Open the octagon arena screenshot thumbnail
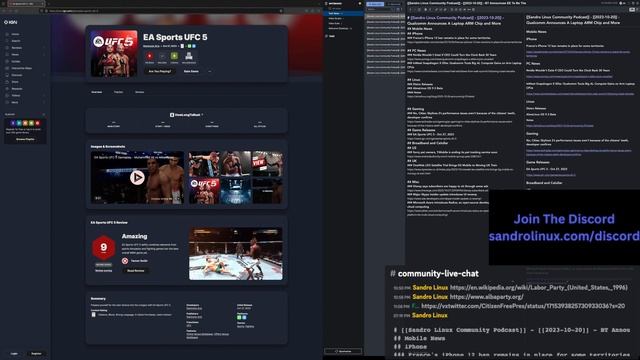Screen dimensions: 640x360 tap(236, 191)
